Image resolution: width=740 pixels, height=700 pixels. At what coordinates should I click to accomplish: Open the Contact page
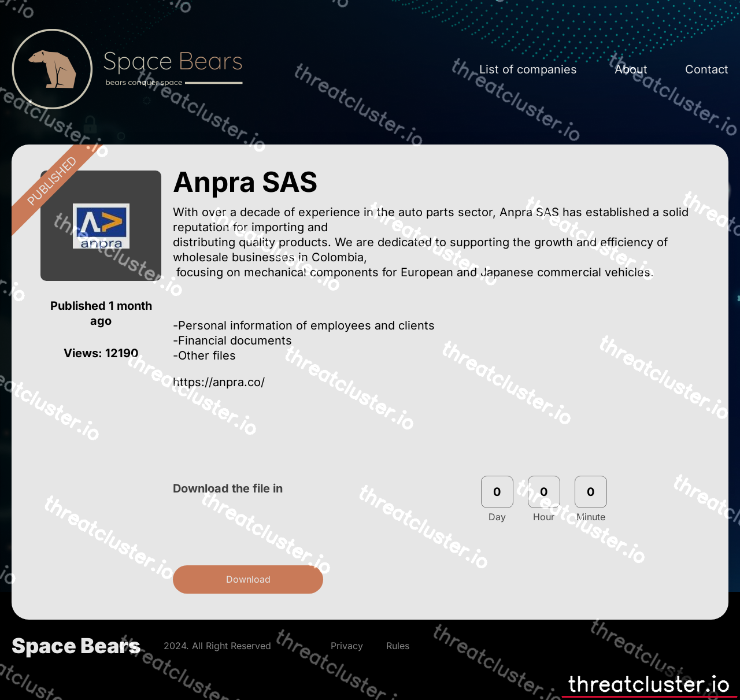pos(706,69)
